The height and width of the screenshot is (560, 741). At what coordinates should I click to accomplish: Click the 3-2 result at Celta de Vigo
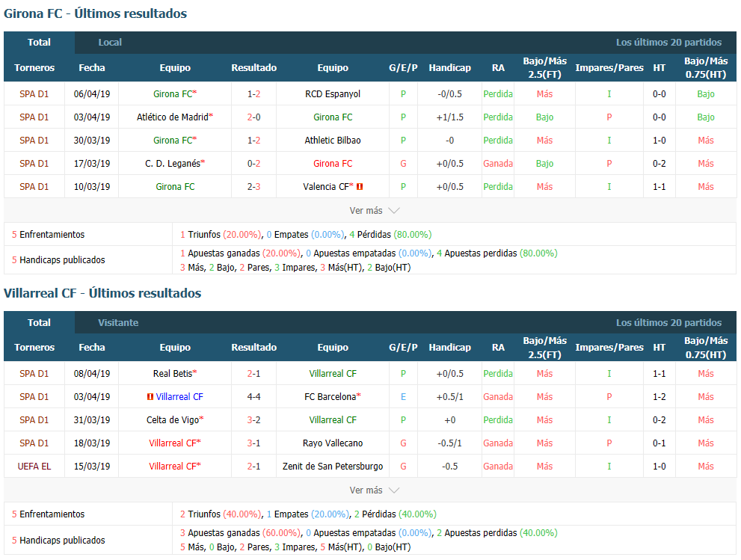253,419
